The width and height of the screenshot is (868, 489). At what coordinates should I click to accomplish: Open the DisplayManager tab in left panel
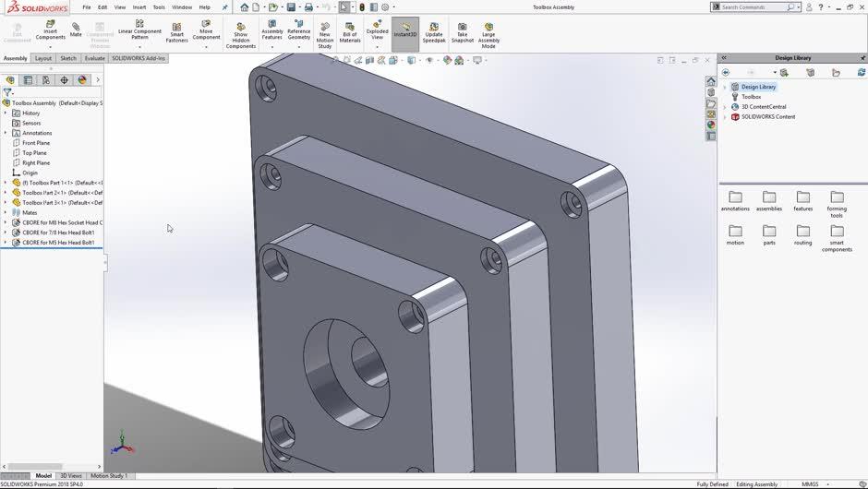coord(82,80)
